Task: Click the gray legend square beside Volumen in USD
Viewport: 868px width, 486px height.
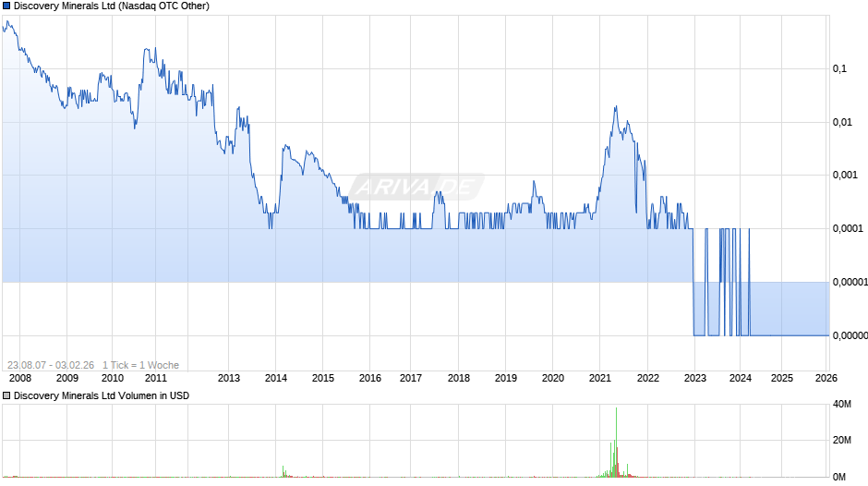Action: tap(6, 395)
